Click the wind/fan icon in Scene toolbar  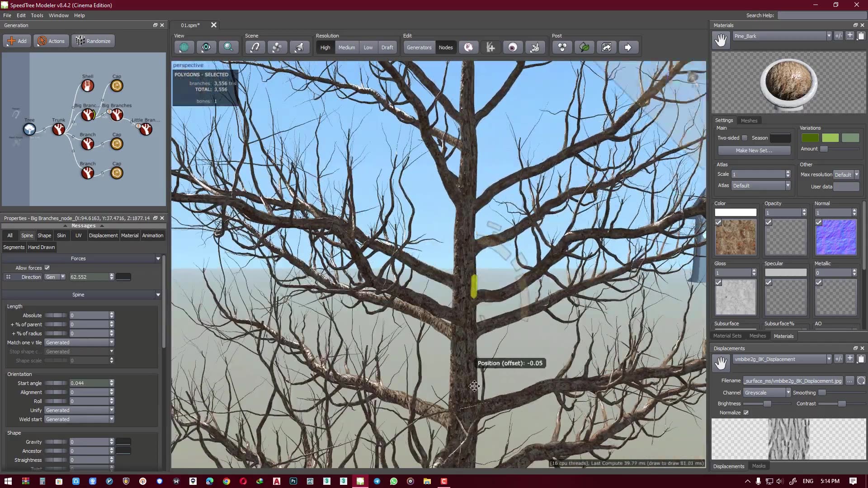tap(277, 47)
